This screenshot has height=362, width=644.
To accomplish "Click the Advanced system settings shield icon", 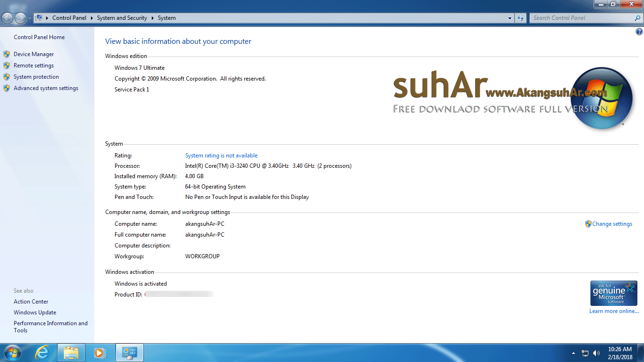I will pyautogui.click(x=7, y=88).
